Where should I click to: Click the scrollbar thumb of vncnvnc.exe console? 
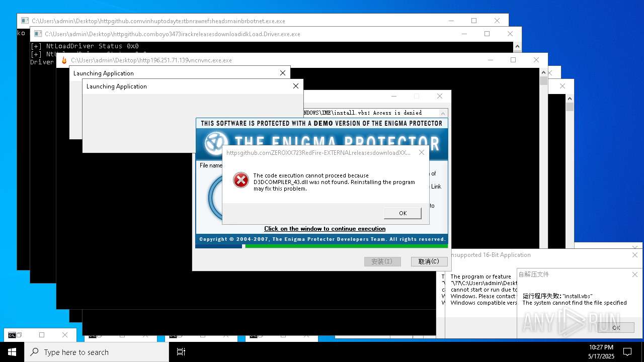tap(543, 80)
